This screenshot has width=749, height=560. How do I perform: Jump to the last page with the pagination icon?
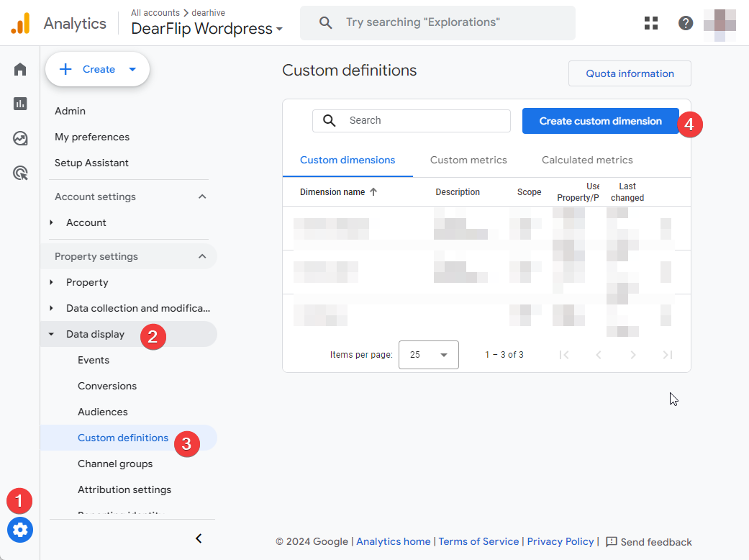point(667,354)
